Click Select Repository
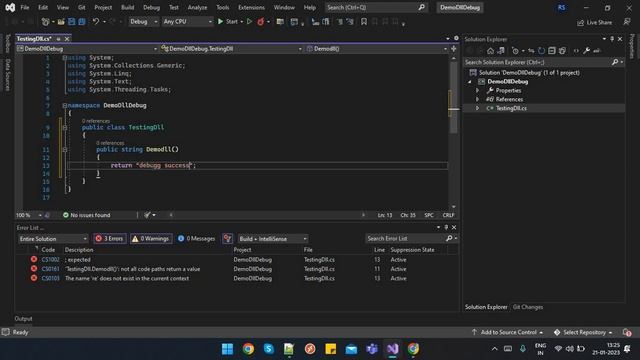The image size is (640, 360). [x=583, y=332]
